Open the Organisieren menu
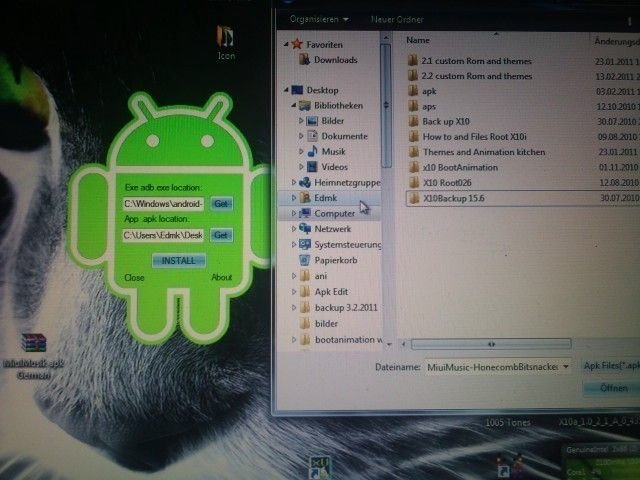Image resolution: width=640 pixels, height=480 pixels. pos(319,19)
